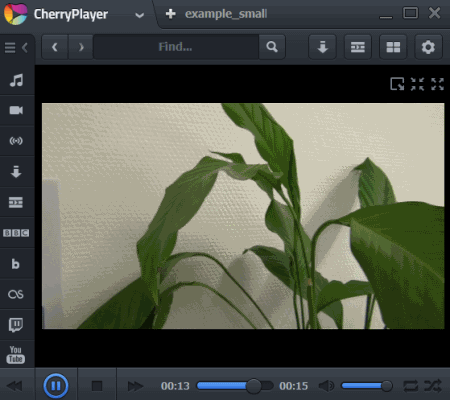Click the volume slider handle
This screenshot has width=450, height=400.
[387, 386]
